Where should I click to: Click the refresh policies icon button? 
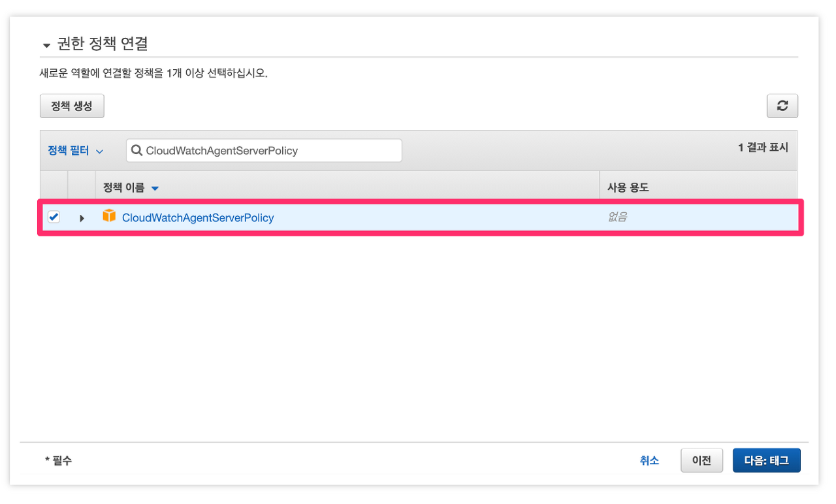tap(782, 106)
